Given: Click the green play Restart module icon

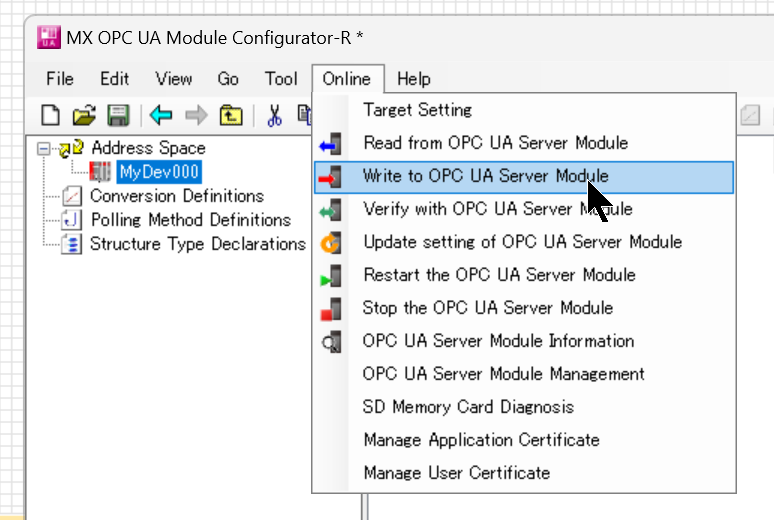Looking at the screenshot, I should 330,276.
